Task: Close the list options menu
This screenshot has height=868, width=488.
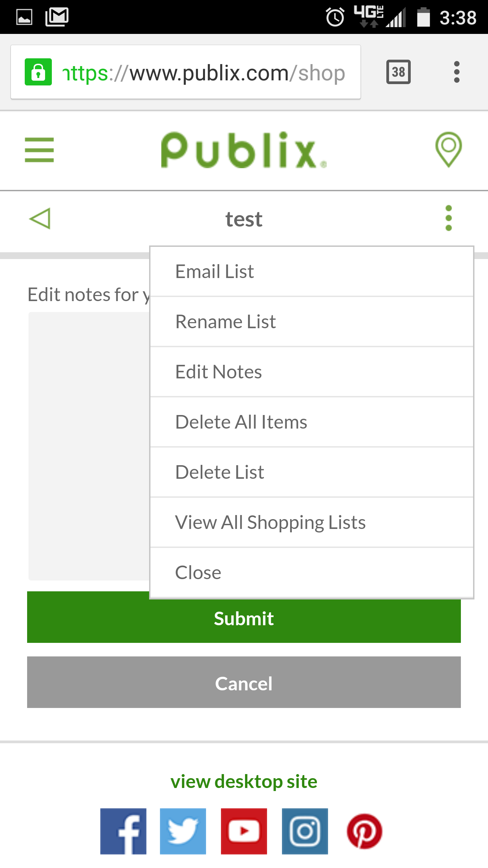Action: pos(312,573)
